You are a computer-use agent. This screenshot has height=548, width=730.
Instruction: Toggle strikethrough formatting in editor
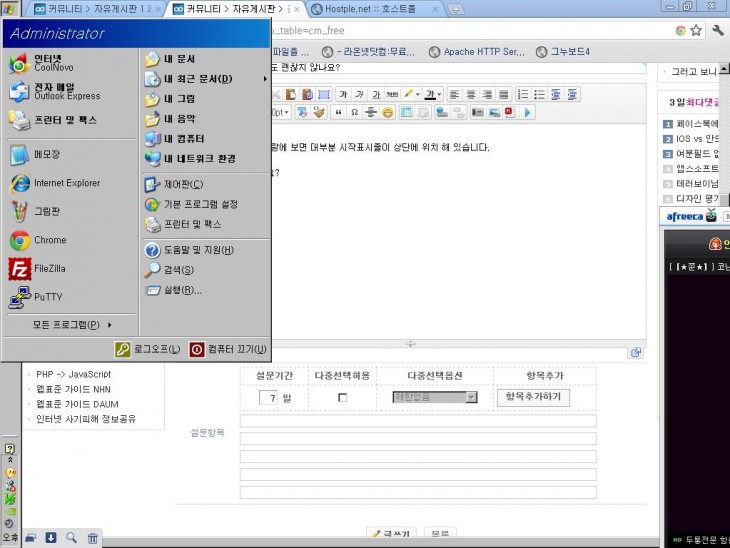click(x=392, y=95)
